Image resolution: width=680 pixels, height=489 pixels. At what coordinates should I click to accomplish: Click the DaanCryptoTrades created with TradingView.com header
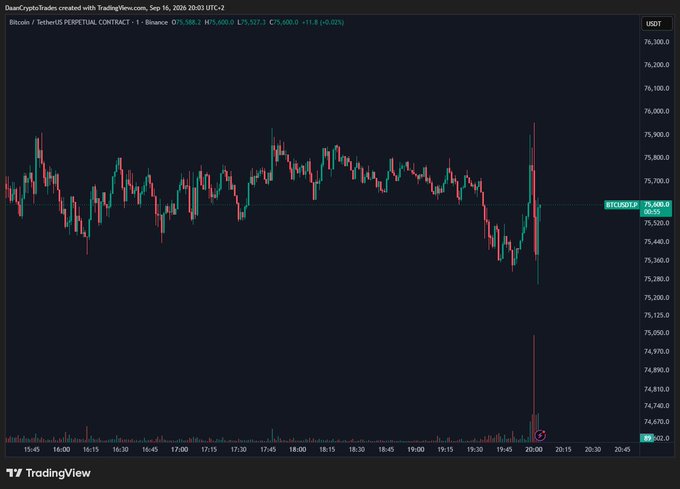(114, 8)
